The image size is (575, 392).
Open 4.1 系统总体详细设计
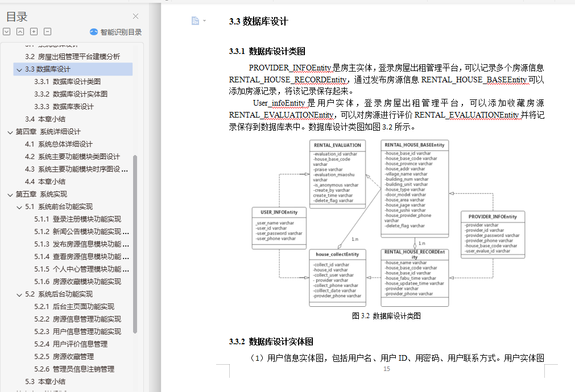click(59, 144)
